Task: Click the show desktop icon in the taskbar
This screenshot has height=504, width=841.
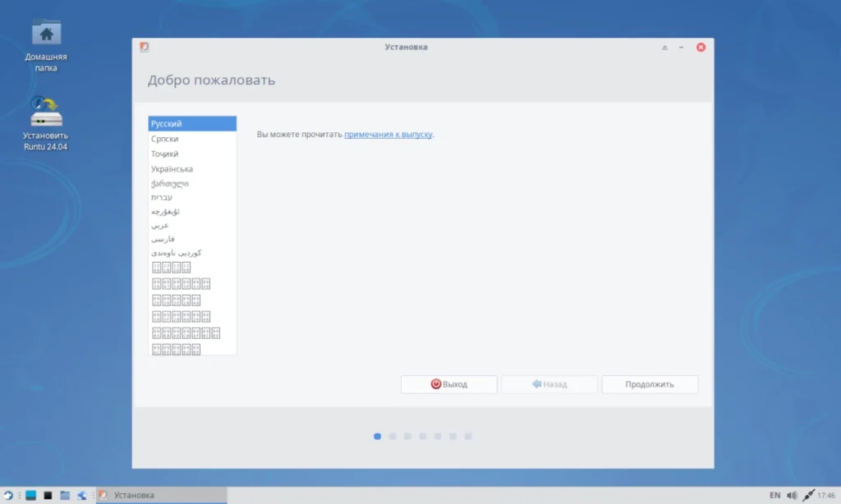Action: click(30, 496)
